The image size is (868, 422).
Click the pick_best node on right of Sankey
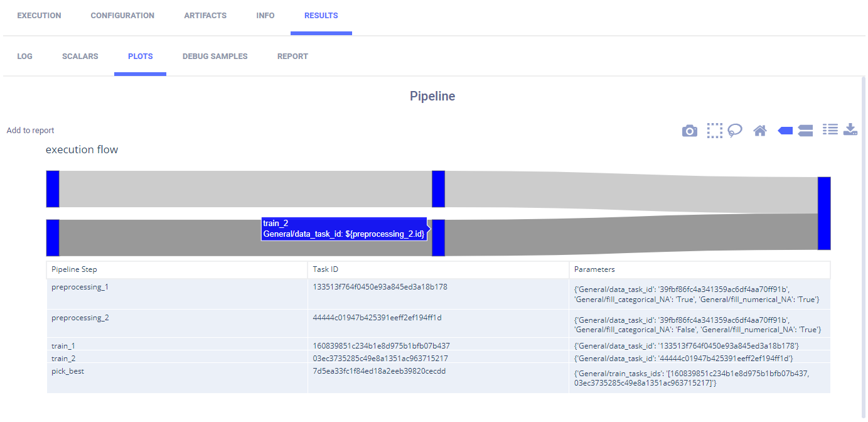coord(824,214)
